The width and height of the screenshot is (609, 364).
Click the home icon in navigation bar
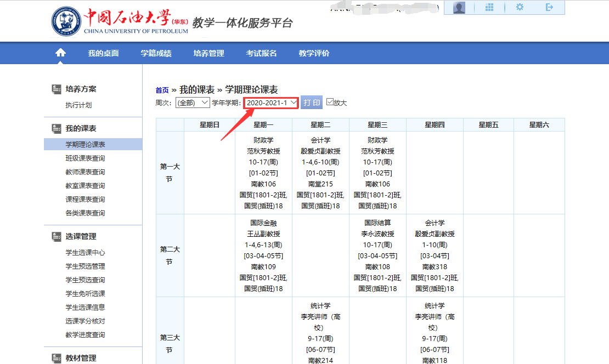(60, 53)
